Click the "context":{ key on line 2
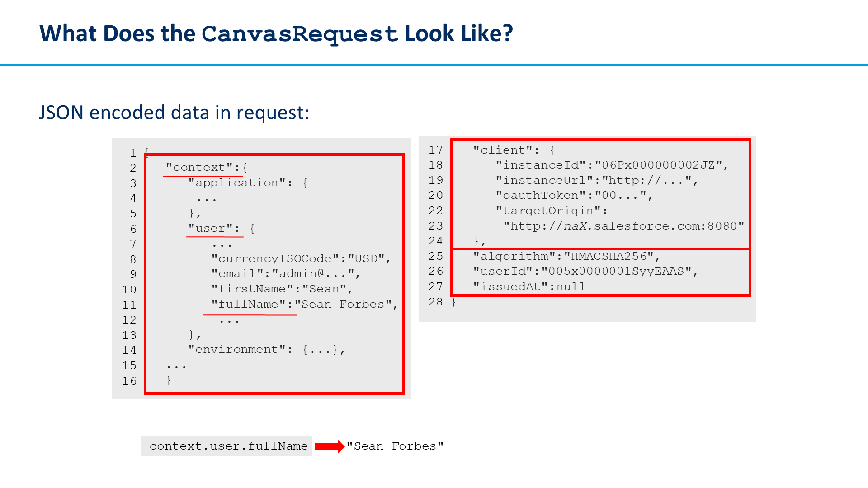Viewport: 868px width, 488px height. (x=207, y=168)
